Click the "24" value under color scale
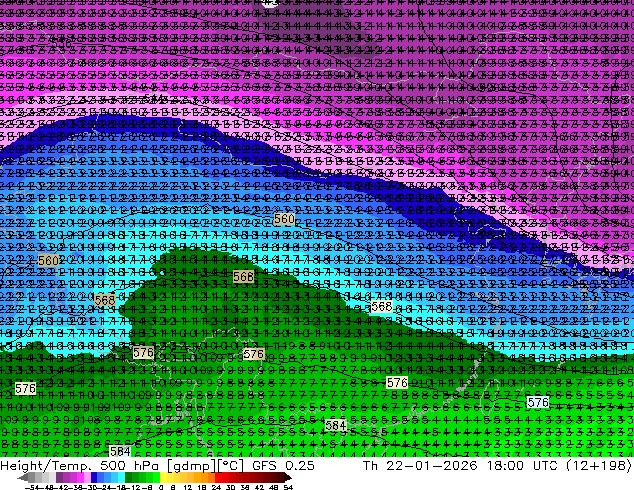Viewport: 634px width, 490px height. (216, 487)
